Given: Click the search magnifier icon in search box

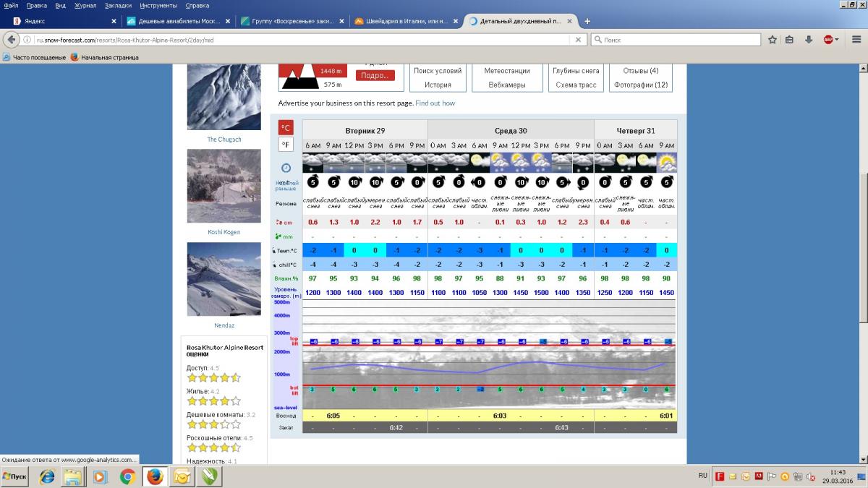Looking at the screenshot, I should click(597, 40).
